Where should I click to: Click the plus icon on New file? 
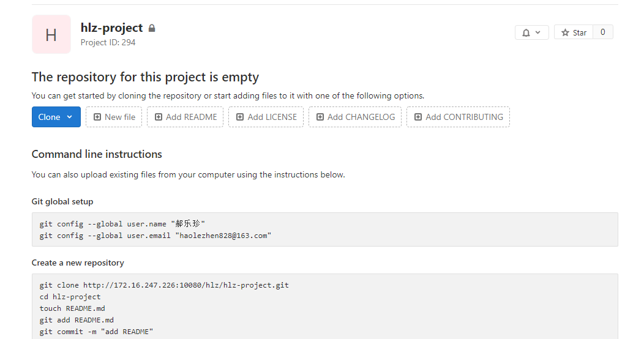point(97,117)
